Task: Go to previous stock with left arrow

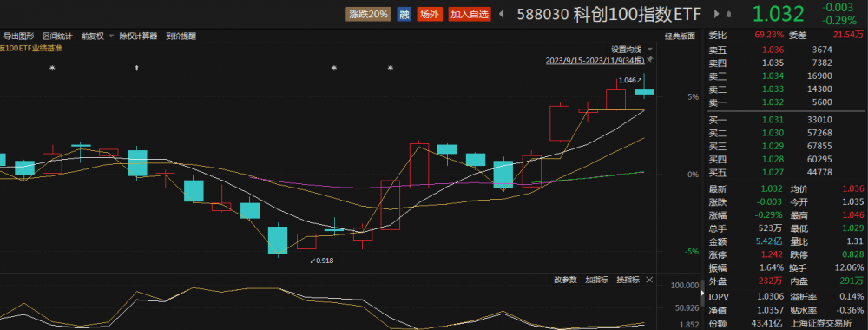Action: 502,14
